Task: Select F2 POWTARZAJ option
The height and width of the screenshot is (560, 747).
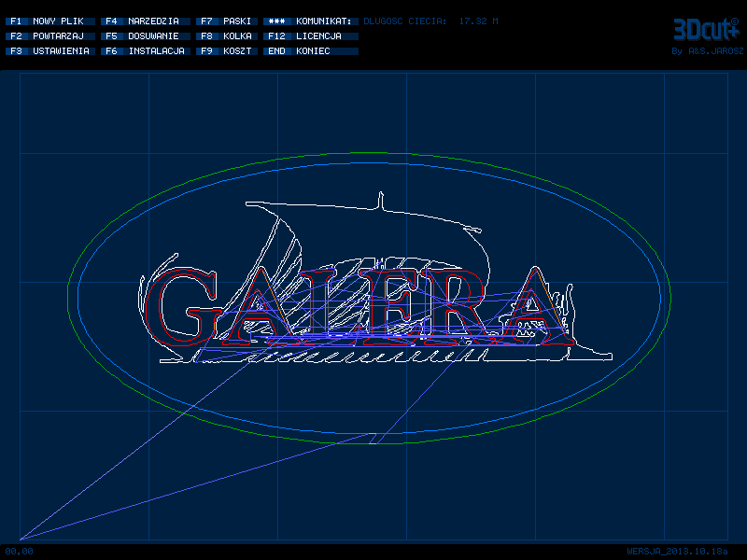Action: click(50, 36)
